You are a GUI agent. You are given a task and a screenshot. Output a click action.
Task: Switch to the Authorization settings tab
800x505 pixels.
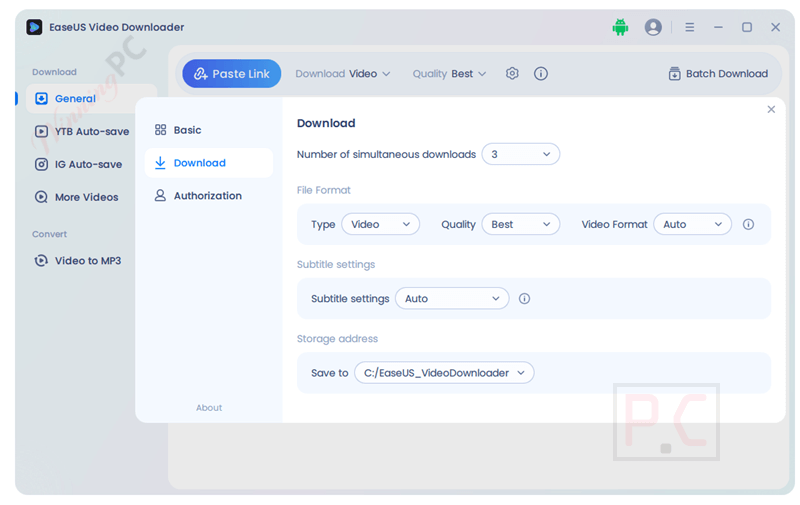click(209, 195)
